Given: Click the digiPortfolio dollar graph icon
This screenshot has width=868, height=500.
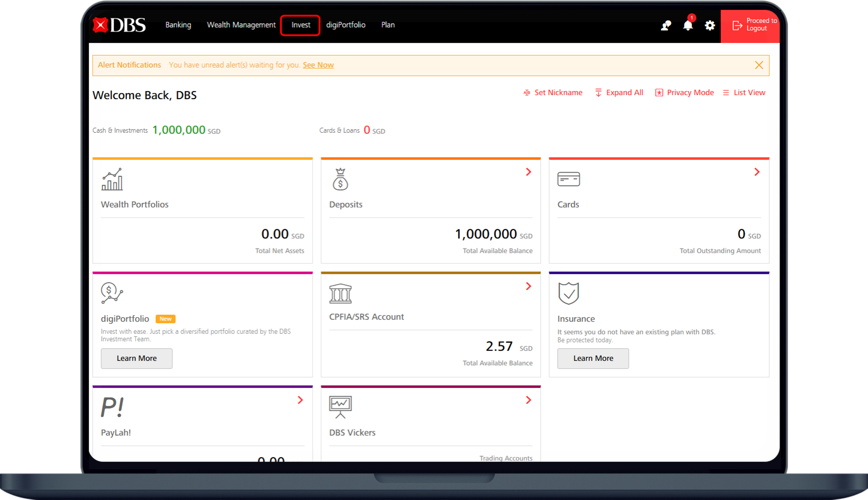Looking at the screenshot, I should pyautogui.click(x=112, y=293).
